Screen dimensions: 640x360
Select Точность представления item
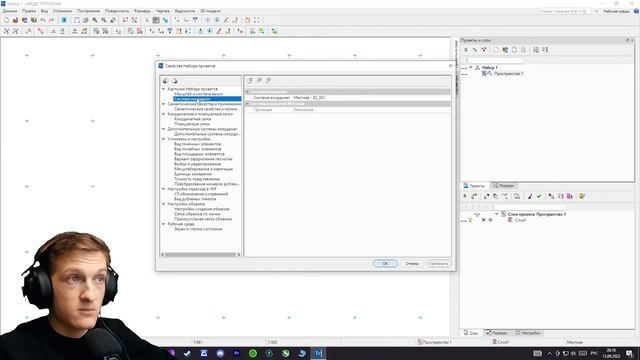pos(197,179)
